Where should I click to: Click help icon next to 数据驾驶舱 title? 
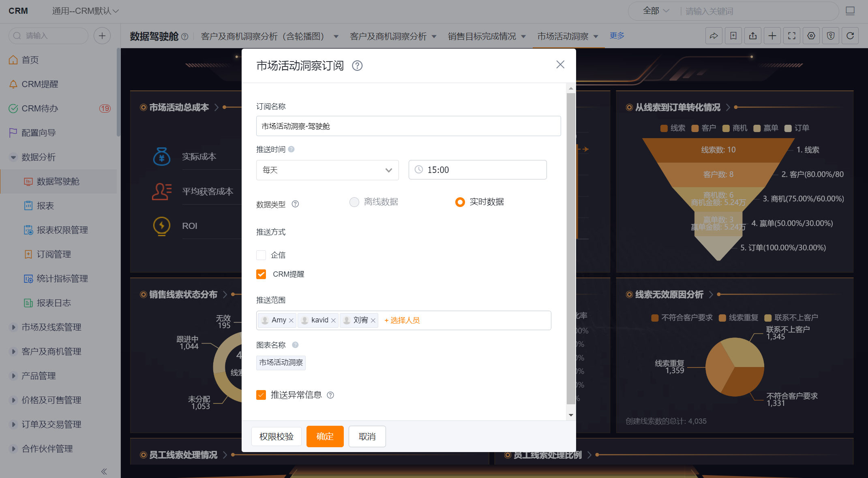185,36
